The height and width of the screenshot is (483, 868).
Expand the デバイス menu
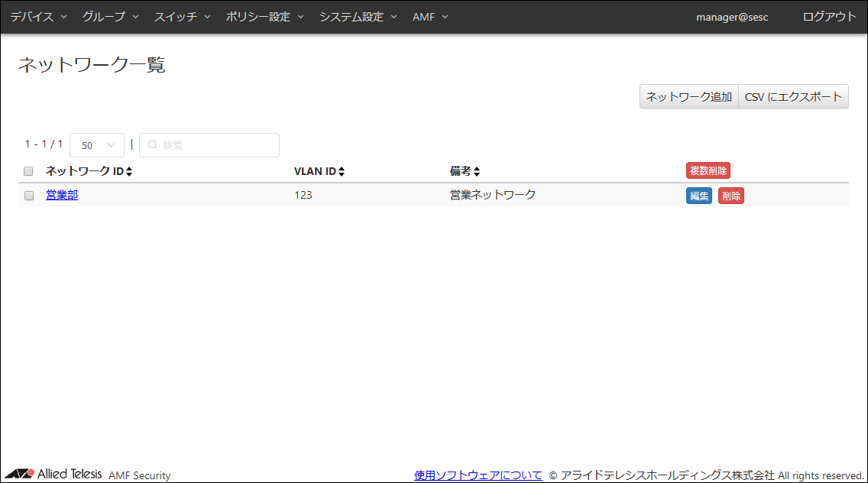(38, 17)
